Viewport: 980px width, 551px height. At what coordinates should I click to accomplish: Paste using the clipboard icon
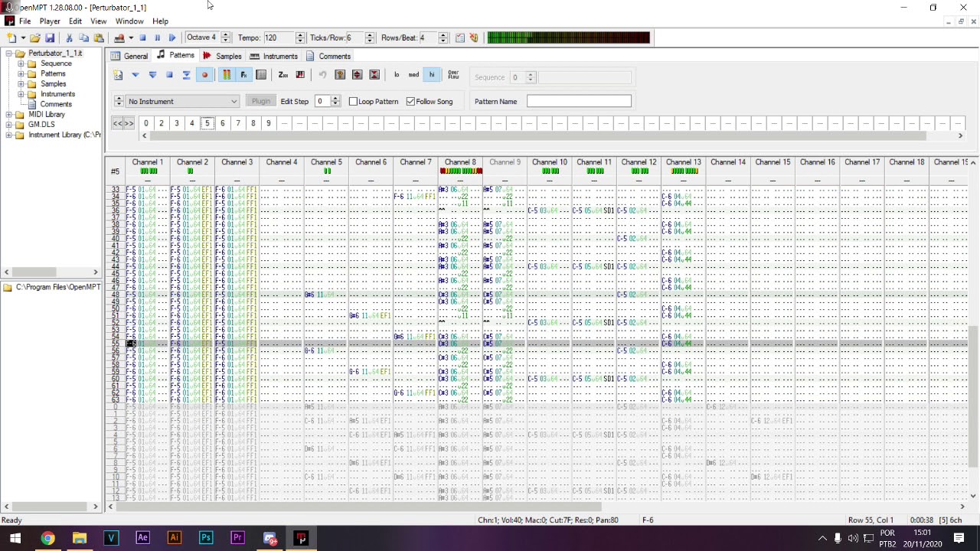pyautogui.click(x=99, y=37)
